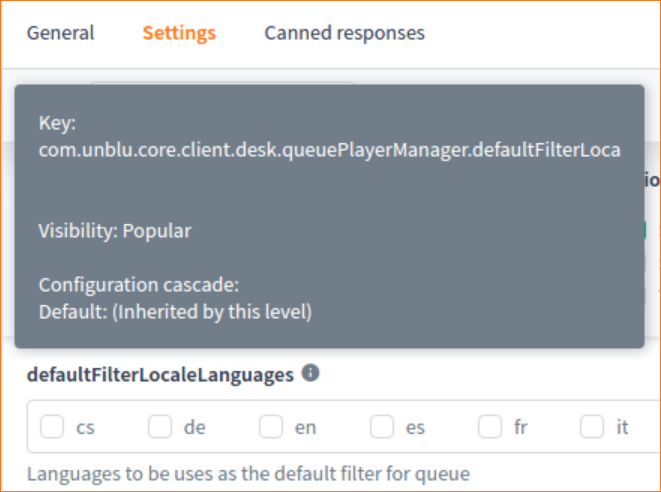Select the es language checkbox
Image resolution: width=661 pixels, height=492 pixels.
point(381,427)
